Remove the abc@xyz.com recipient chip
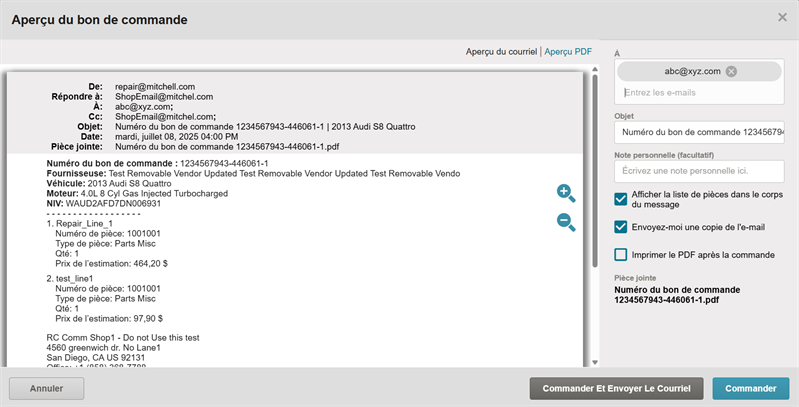799x407 pixels. (x=731, y=71)
